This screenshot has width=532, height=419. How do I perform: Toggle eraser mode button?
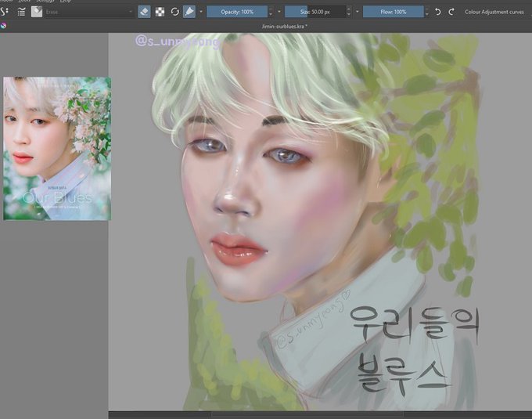click(x=144, y=12)
